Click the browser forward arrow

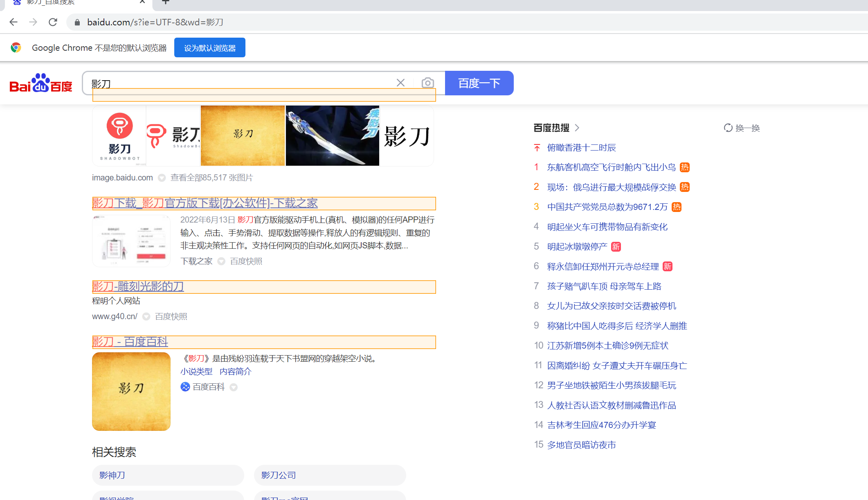click(x=33, y=22)
